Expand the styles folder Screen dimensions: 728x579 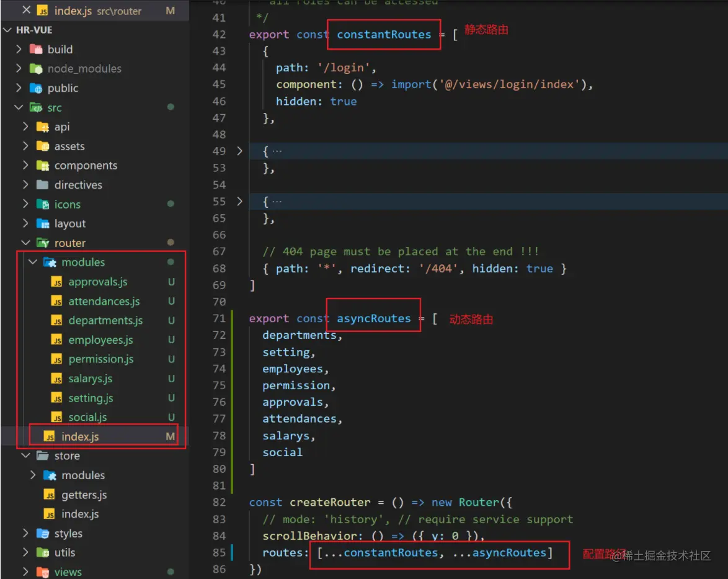point(25,533)
